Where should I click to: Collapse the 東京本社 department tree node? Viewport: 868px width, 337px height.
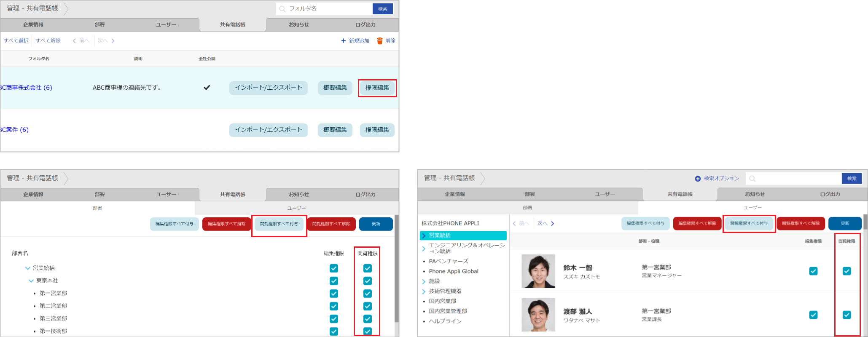31,281
